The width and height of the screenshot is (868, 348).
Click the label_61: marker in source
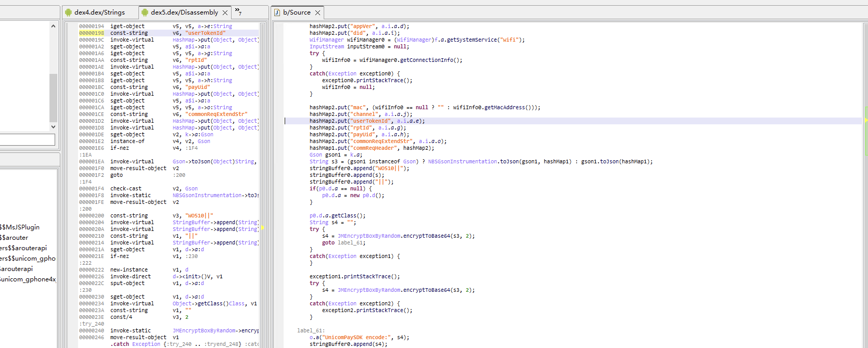(x=311, y=330)
